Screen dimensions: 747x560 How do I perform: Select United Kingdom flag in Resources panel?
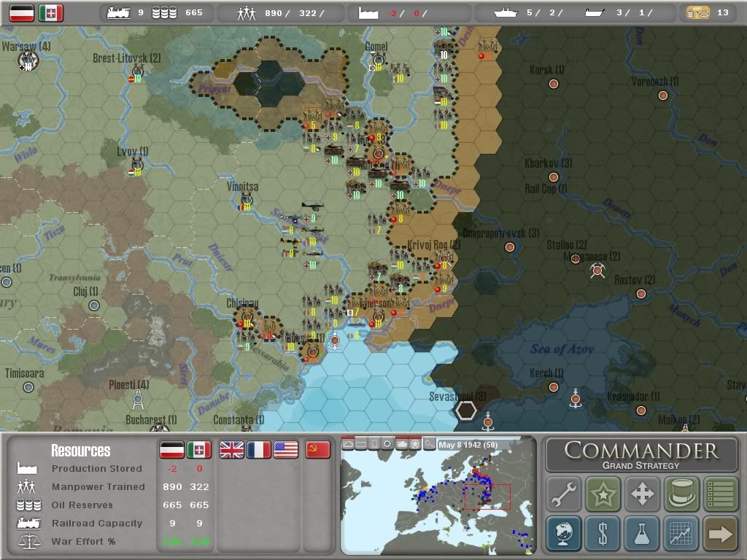tap(231, 449)
